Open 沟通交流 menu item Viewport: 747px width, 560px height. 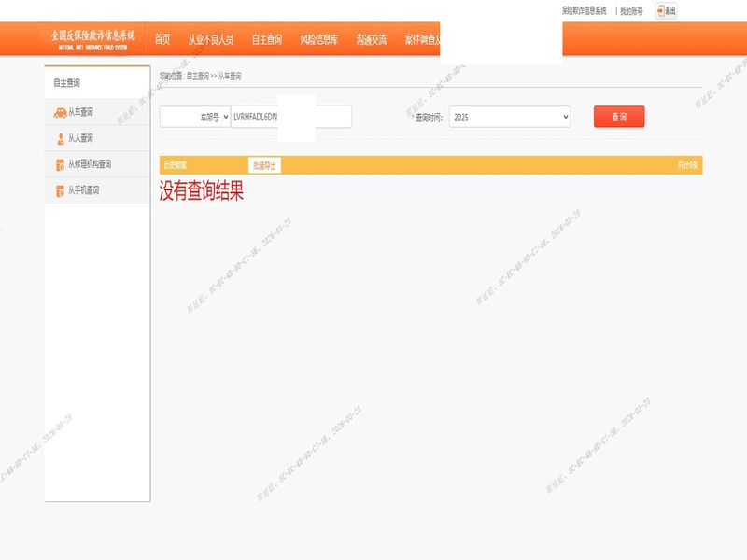click(x=371, y=39)
